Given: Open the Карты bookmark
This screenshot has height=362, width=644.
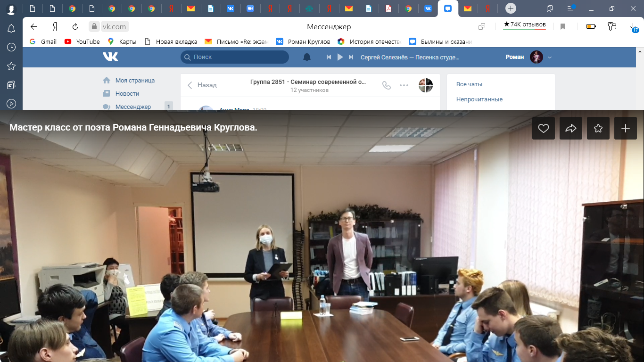Looking at the screenshot, I should [x=122, y=41].
